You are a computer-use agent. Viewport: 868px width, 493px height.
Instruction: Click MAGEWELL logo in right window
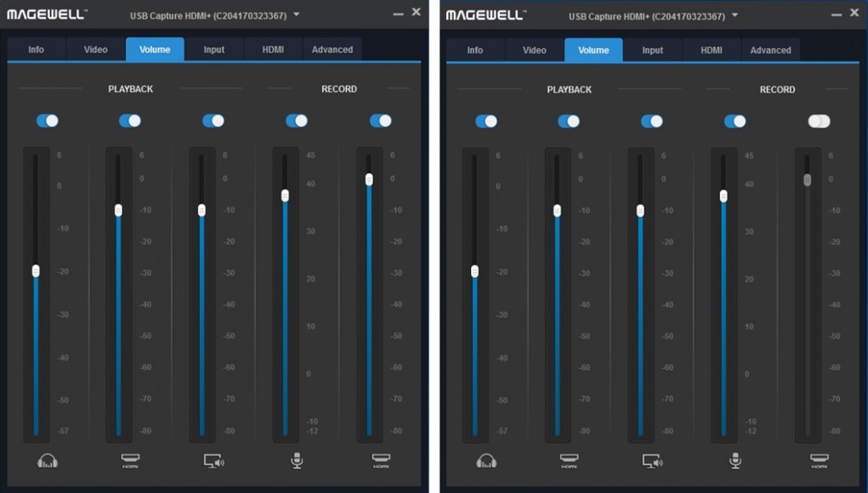pos(485,15)
